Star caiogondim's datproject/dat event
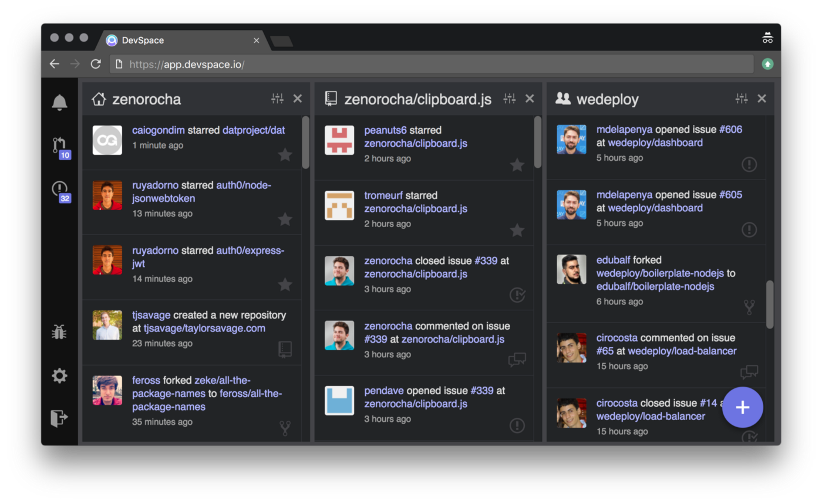The width and height of the screenshot is (822, 504). (285, 154)
